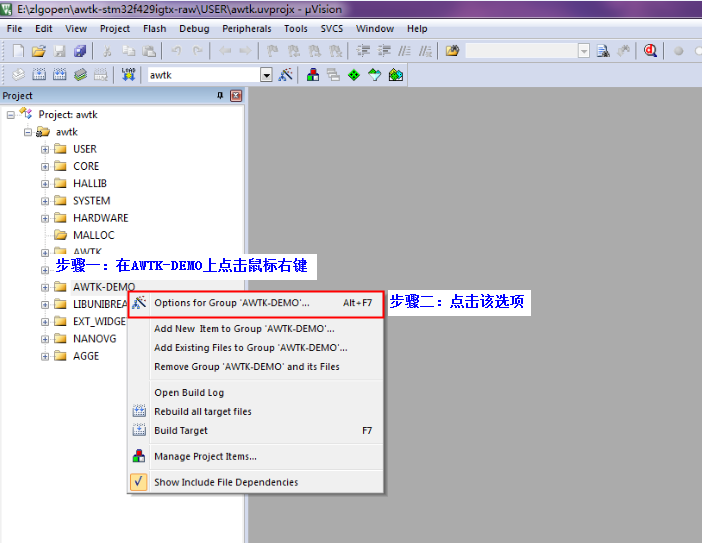The image size is (702, 543).
Task: Click the awtk target name field
Action: tap(204, 75)
